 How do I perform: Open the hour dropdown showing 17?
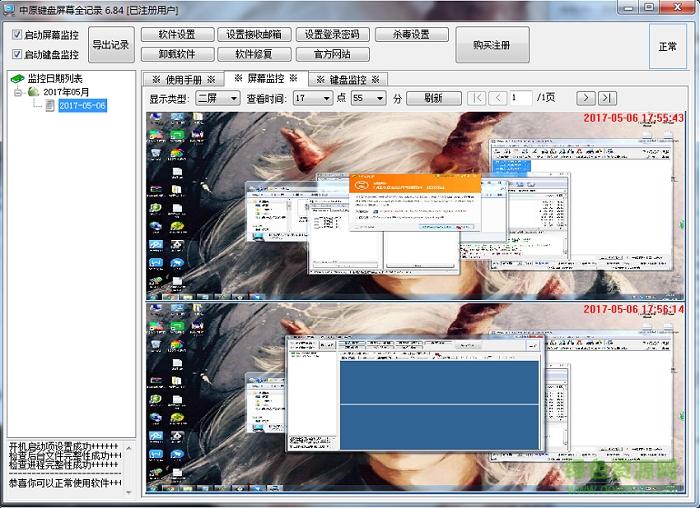(312, 98)
